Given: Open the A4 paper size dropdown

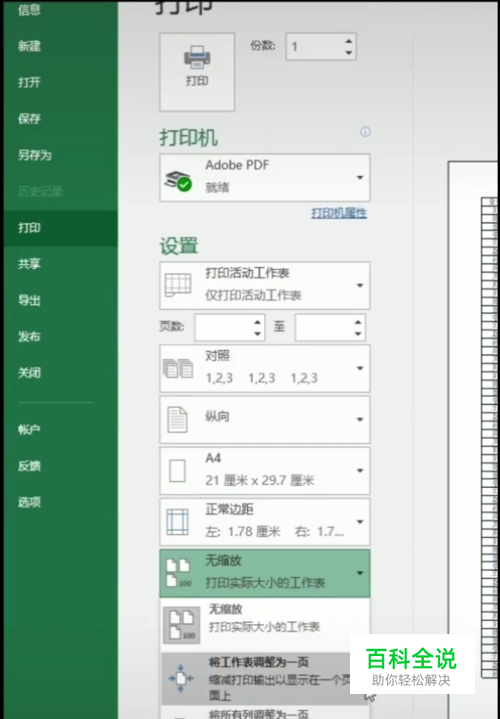Looking at the screenshot, I should [265, 471].
